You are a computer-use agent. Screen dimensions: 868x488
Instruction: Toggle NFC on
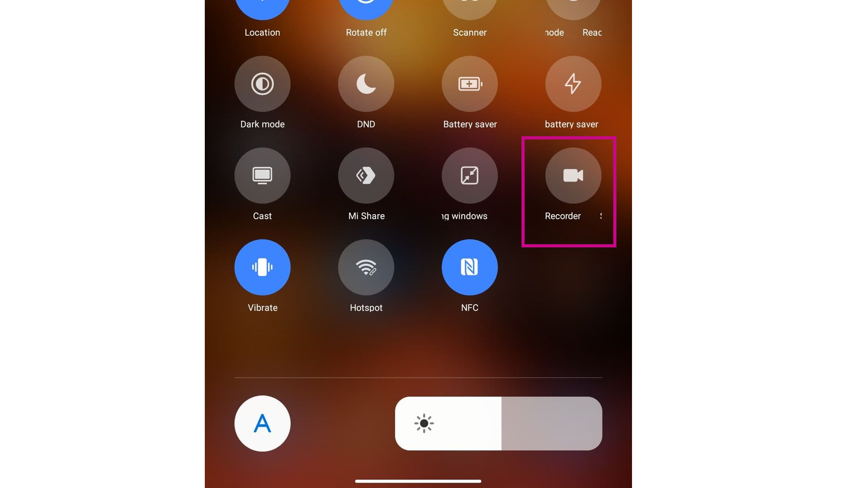[x=469, y=267]
